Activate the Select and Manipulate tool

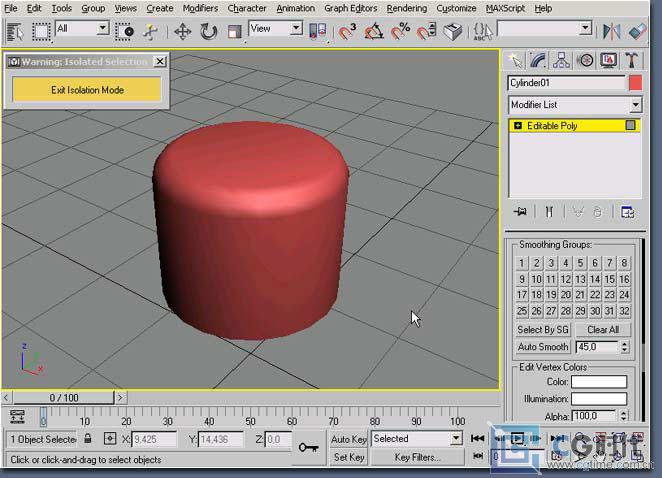[150, 32]
